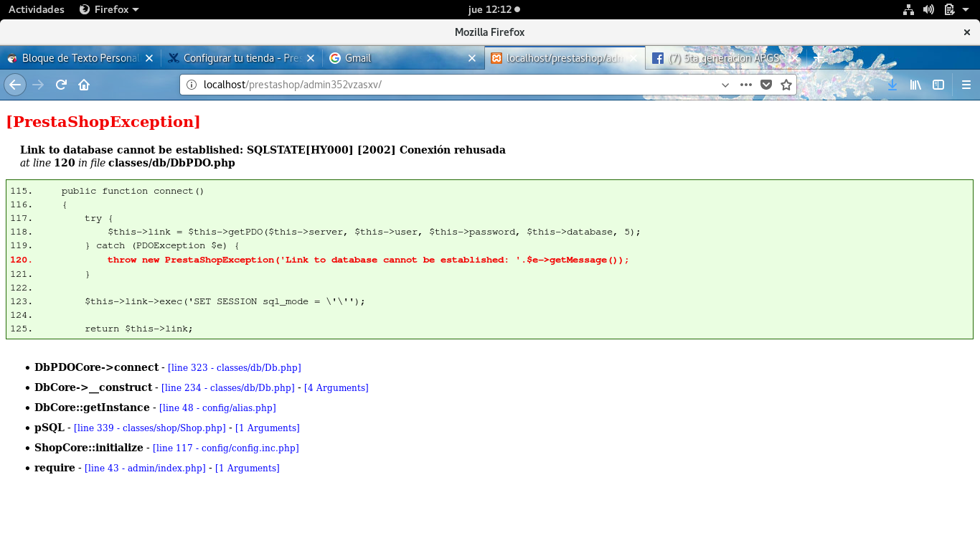Switch to the Gmail tab
980x551 pixels.
click(403, 58)
